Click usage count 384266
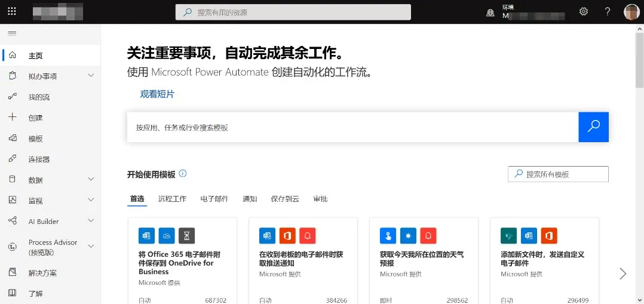644x304 pixels. point(336,300)
